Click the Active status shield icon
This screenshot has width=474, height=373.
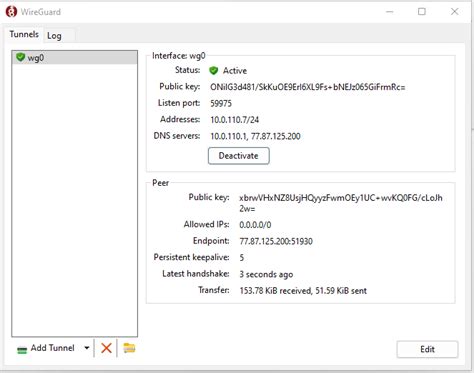point(214,71)
